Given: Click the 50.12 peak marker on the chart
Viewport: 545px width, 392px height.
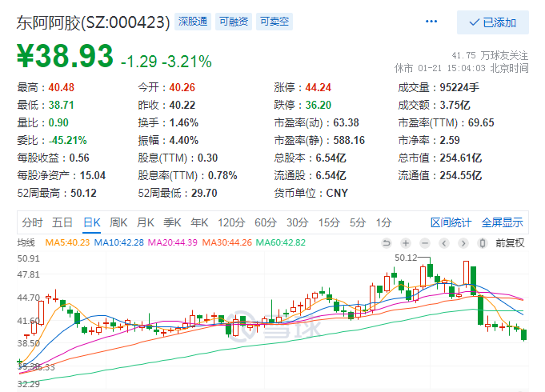Looking at the screenshot, I should (406, 258).
